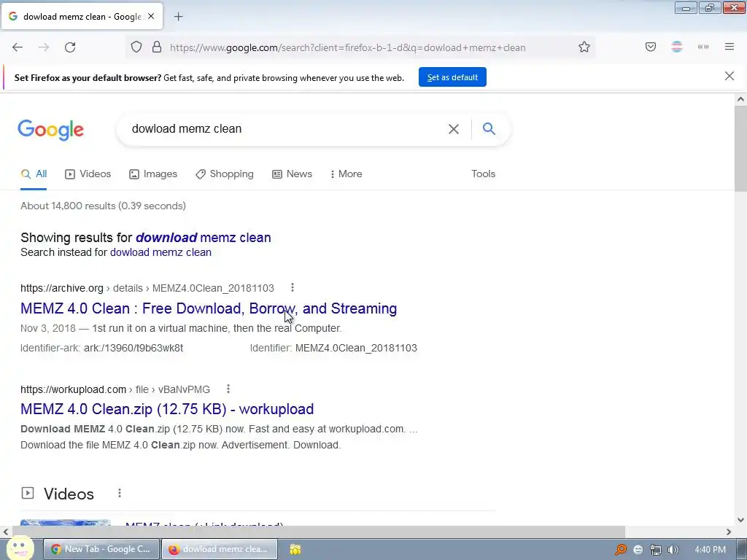Open the file explorer taskbar icon

click(295, 550)
